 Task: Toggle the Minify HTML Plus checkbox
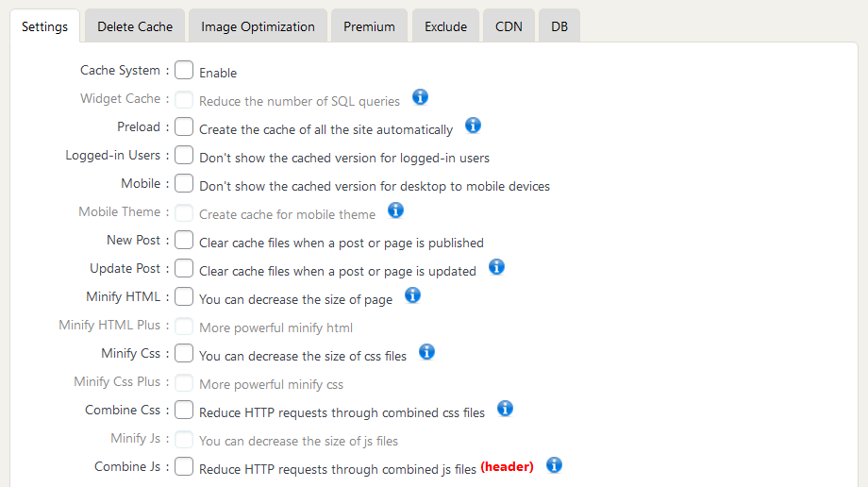coord(184,326)
